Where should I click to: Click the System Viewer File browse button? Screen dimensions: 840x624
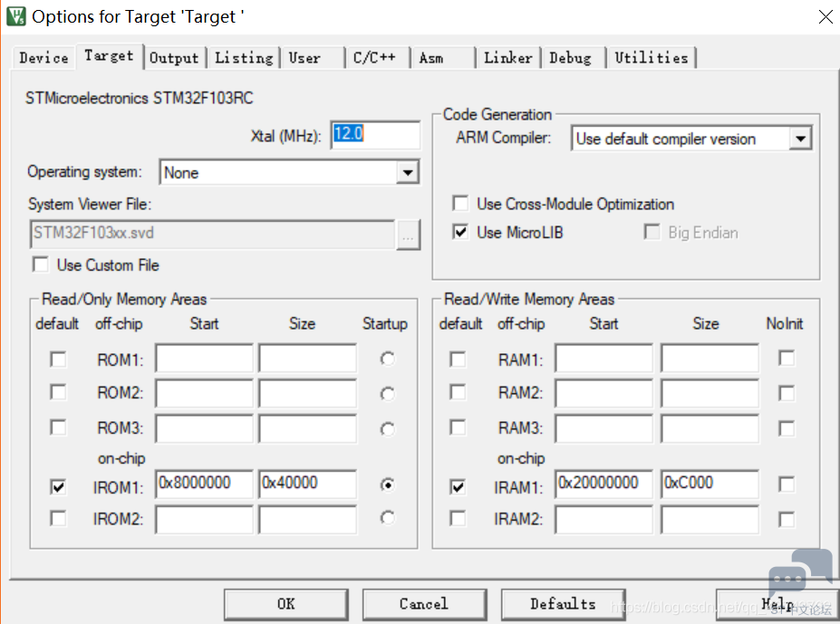pyautogui.click(x=408, y=235)
